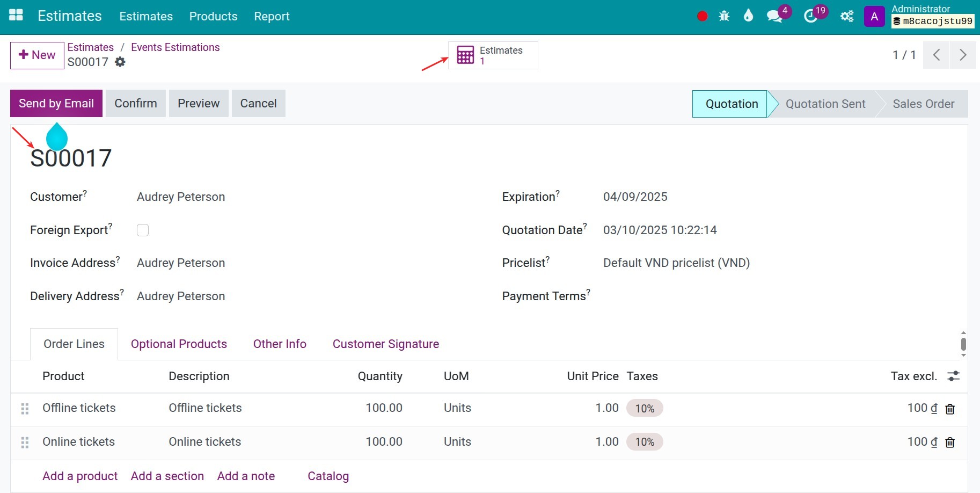Click the Send by Email button
The height and width of the screenshot is (493, 980).
pos(56,103)
